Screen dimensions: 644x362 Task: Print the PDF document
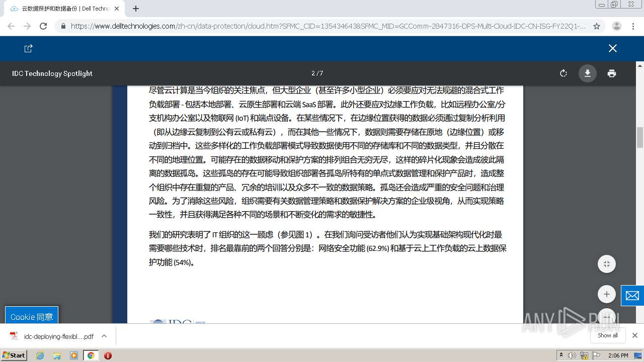(611, 73)
